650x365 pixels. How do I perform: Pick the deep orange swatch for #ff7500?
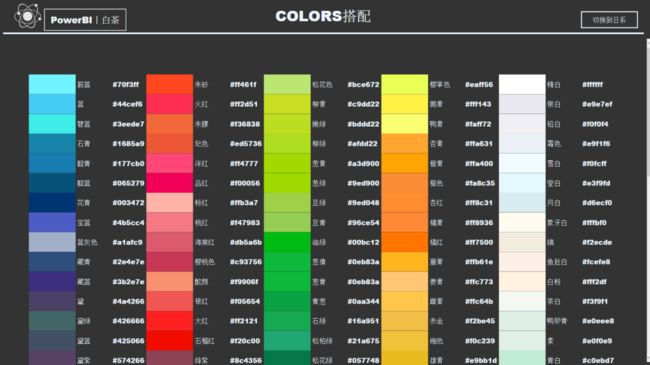tap(405, 242)
